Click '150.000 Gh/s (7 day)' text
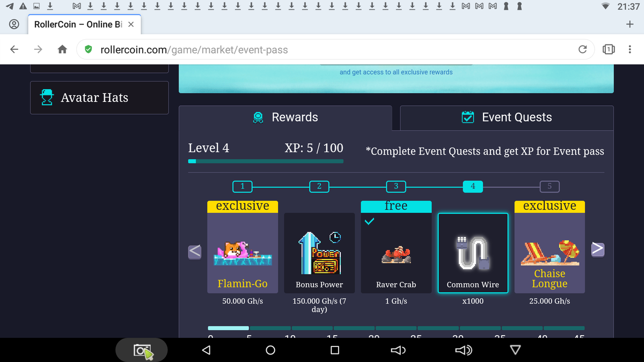 tap(319, 305)
